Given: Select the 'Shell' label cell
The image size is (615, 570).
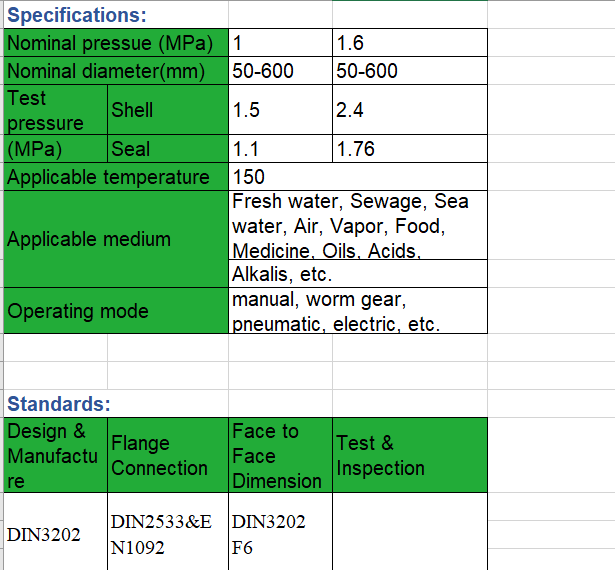Looking at the screenshot, I should (x=168, y=110).
